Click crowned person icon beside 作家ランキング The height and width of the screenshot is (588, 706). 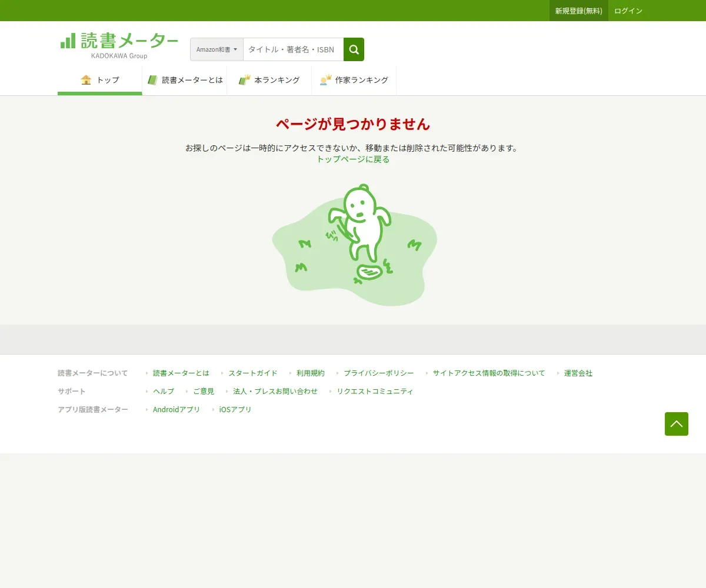326,80
